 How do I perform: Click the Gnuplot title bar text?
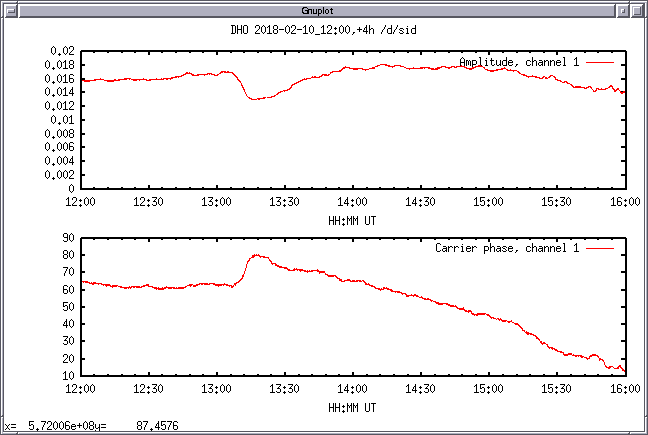tap(323, 9)
